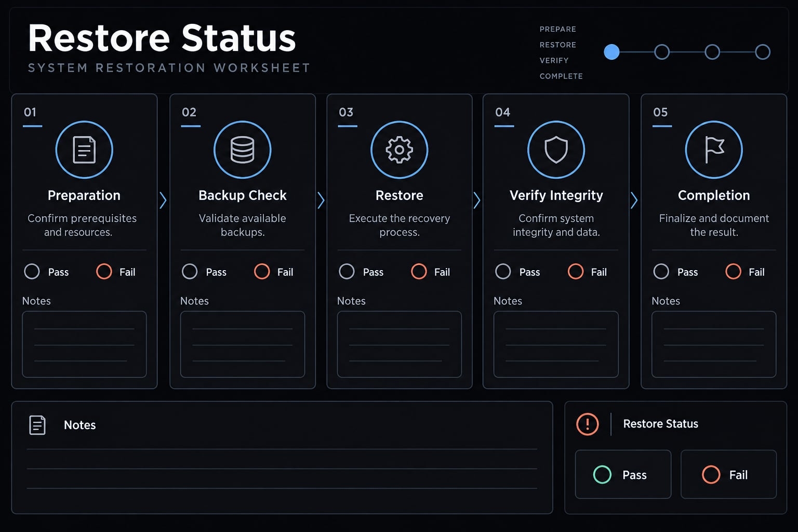Choose Pass in the Restore step
Screen dimensions: 798x532
coord(347,271)
